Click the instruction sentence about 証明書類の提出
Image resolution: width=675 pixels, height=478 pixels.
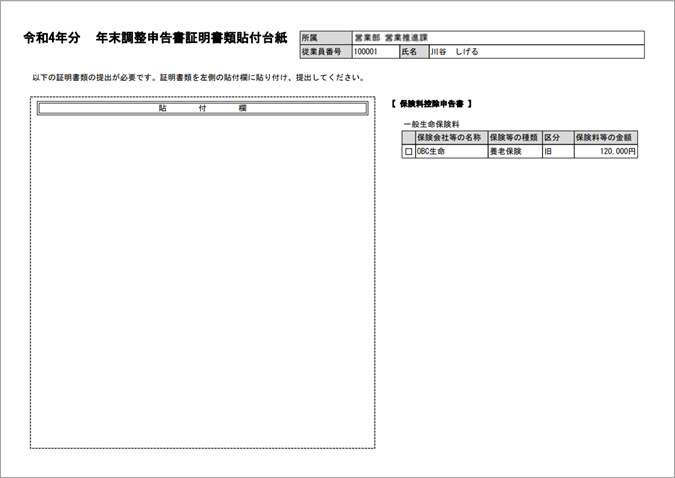(x=199, y=78)
